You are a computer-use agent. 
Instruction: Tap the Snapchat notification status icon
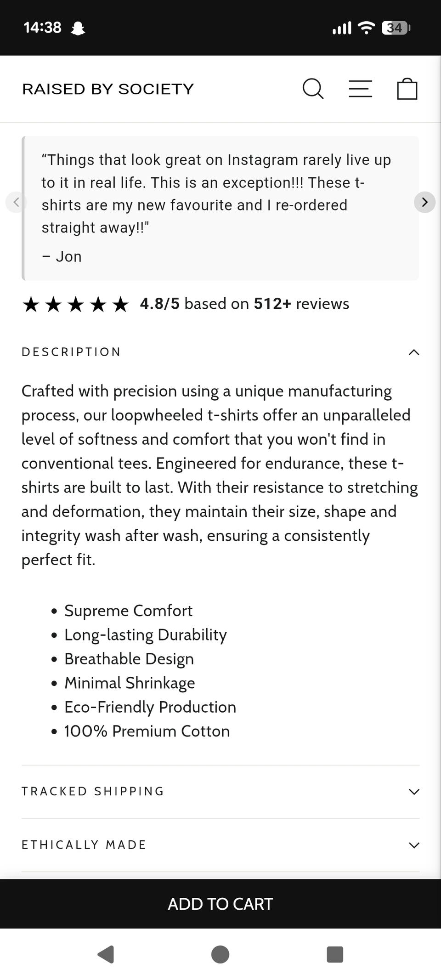tap(78, 28)
